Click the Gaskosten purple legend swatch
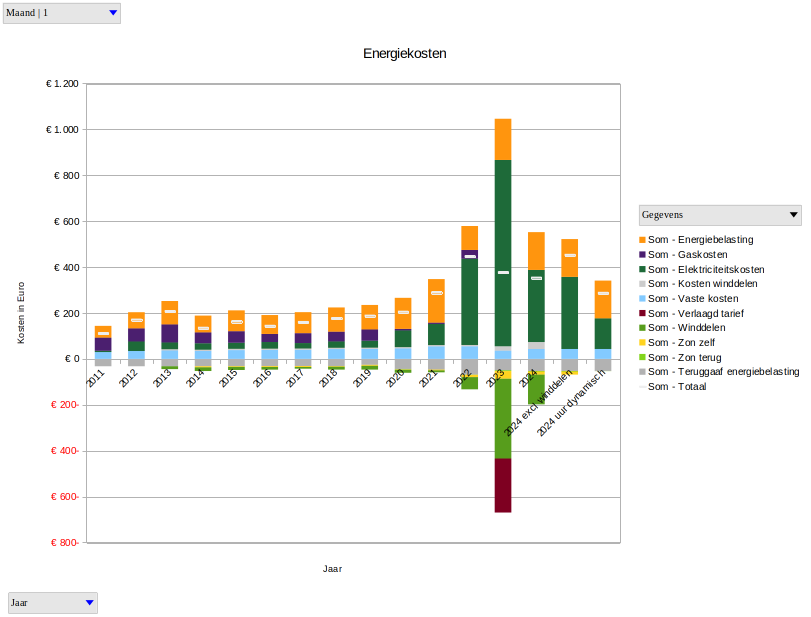 coord(642,255)
